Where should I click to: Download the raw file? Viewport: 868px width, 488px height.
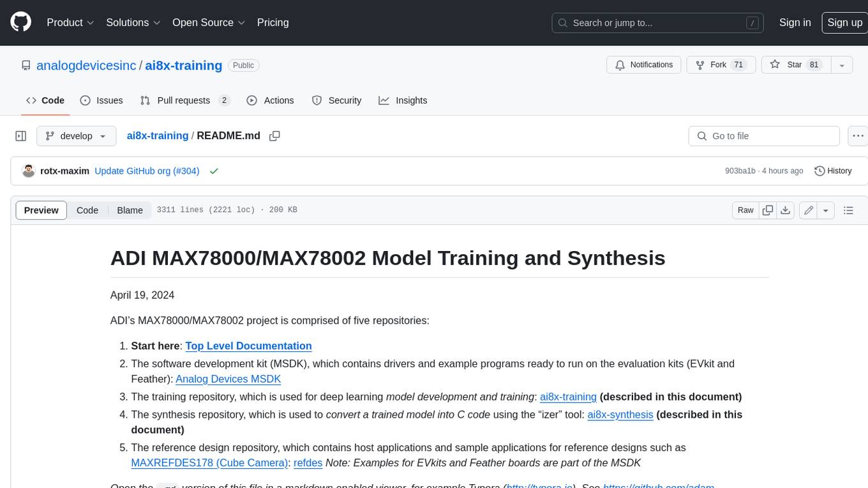(x=786, y=210)
